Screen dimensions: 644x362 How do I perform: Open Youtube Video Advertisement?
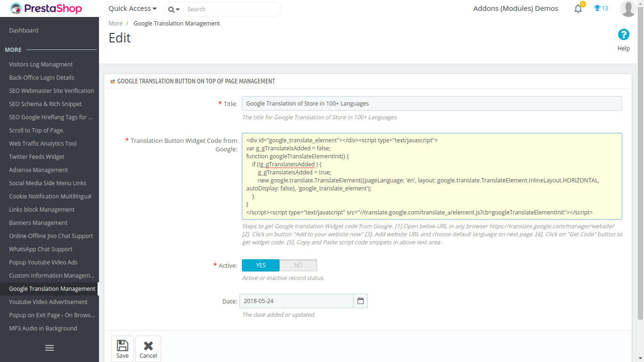coord(49,302)
